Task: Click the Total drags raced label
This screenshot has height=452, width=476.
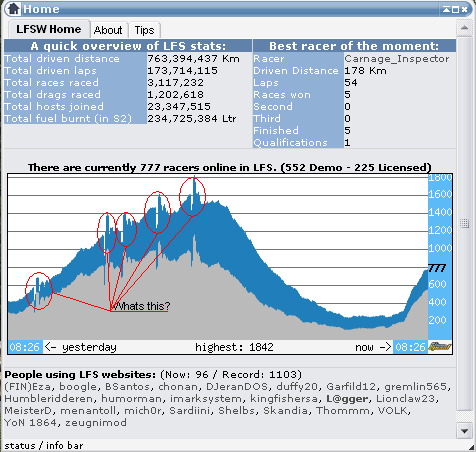Action: point(52,95)
